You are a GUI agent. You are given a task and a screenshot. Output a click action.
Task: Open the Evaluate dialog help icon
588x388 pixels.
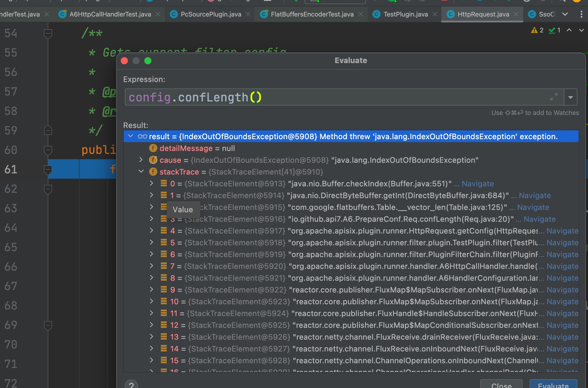(x=131, y=384)
